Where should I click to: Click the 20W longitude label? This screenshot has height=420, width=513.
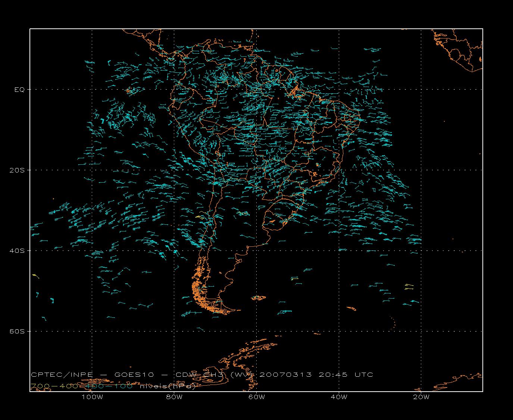(x=421, y=397)
